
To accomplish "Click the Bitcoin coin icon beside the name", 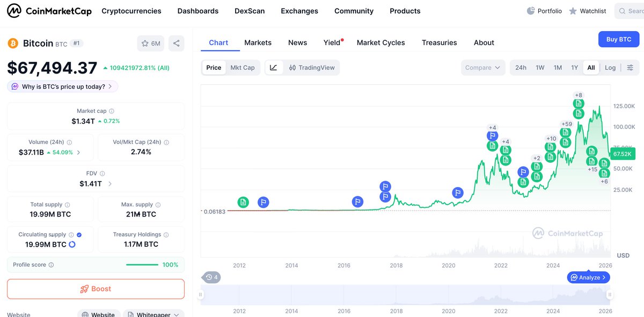I will tap(13, 43).
